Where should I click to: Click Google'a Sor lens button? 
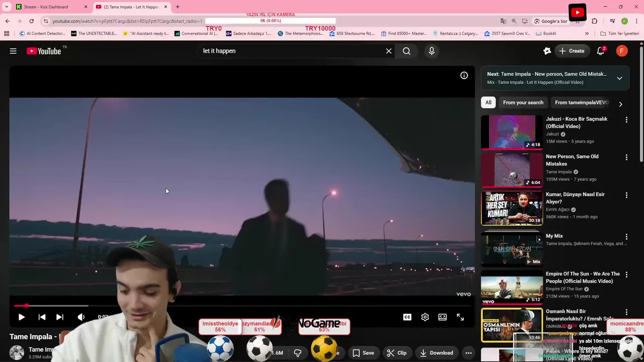(550, 21)
